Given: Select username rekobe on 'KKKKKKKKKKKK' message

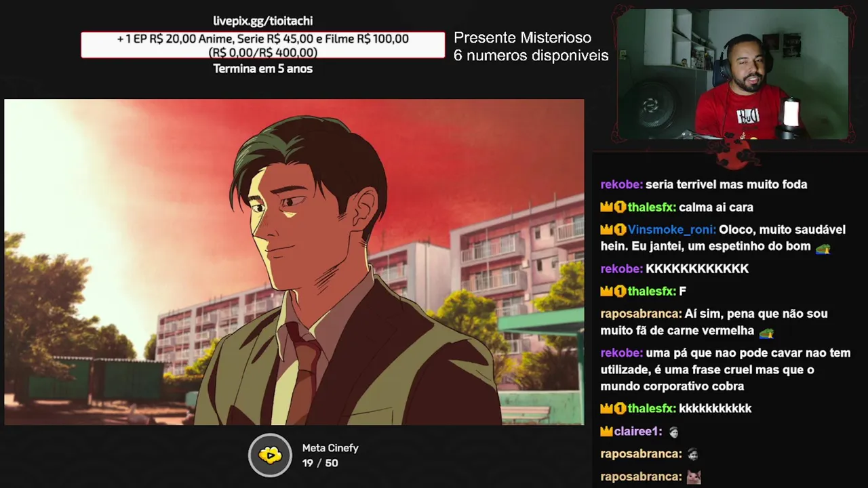Looking at the screenshot, I should pos(621,269).
